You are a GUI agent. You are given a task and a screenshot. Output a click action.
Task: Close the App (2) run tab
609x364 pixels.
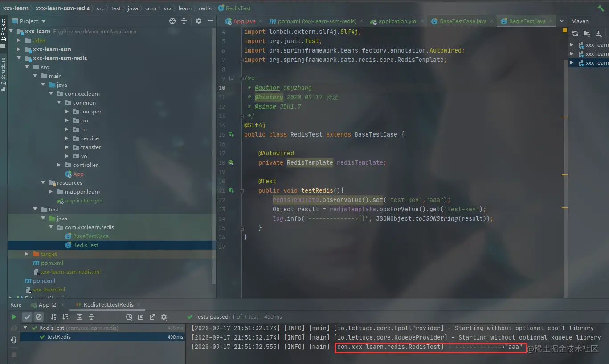click(62, 305)
